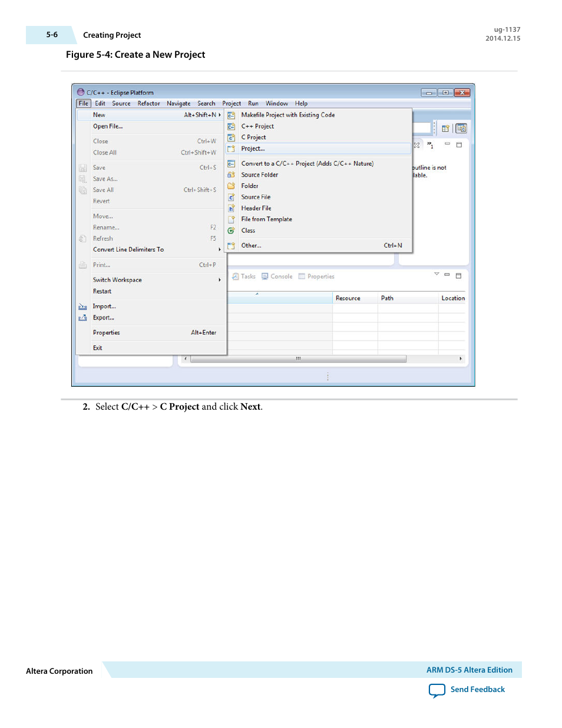Click the Path column header

tap(408, 298)
